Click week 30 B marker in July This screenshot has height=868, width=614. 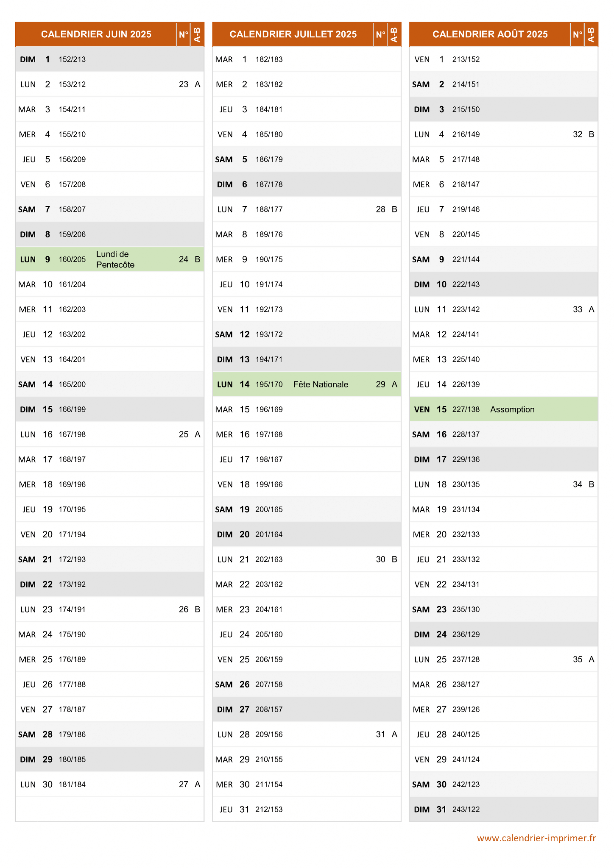pos(386,559)
